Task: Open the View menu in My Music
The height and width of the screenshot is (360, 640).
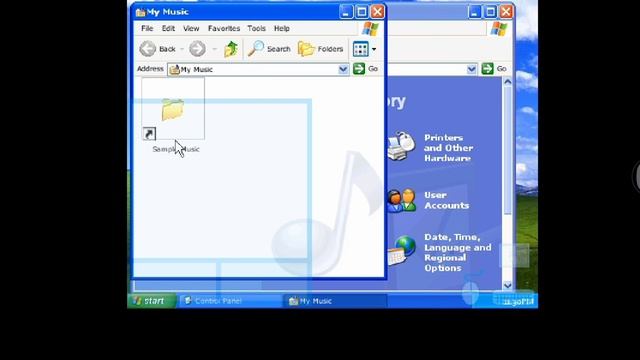Action: click(x=191, y=29)
